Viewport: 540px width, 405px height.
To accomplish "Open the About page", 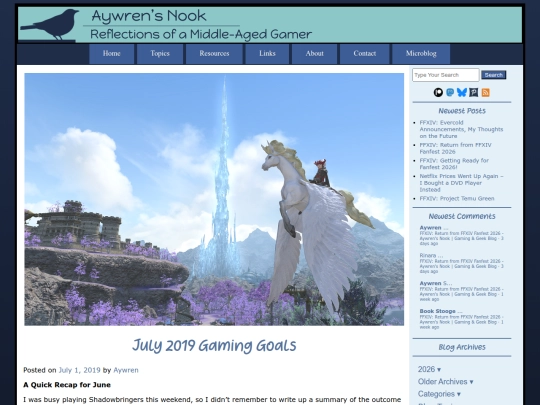I will point(314,54).
